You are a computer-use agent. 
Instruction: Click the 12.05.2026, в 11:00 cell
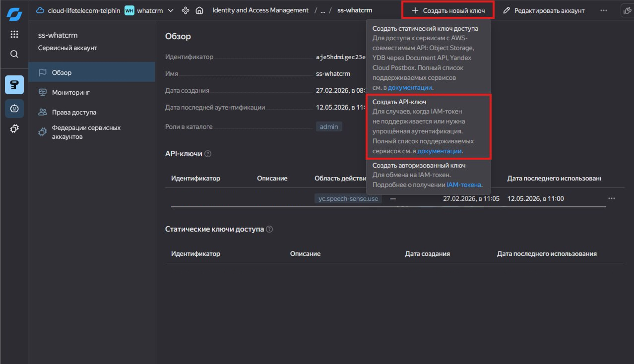(536, 199)
